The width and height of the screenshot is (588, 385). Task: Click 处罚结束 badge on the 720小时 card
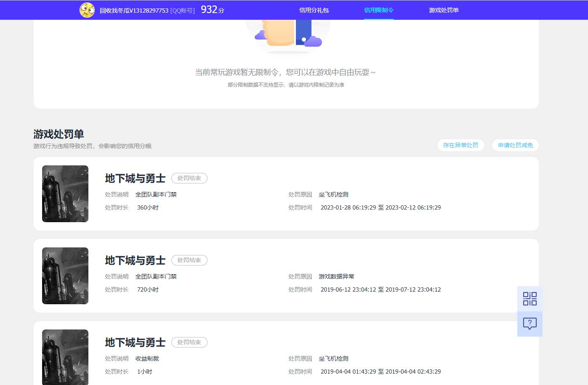(189, 260)
